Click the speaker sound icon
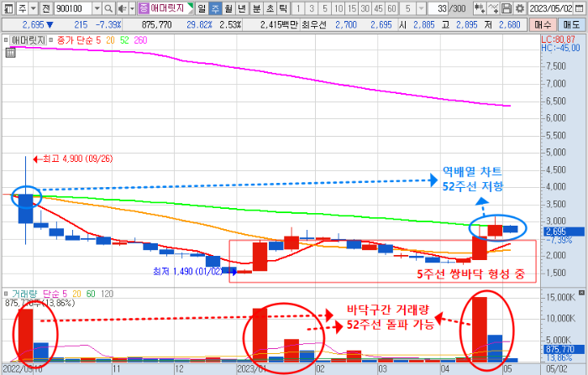The height and width of the screenshot is (375, 588). [x=122, y=8]
